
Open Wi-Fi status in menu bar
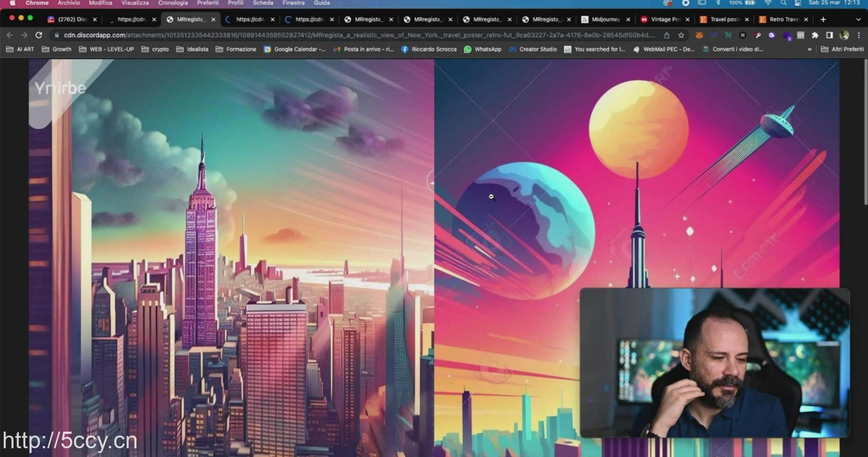[768, 3]
